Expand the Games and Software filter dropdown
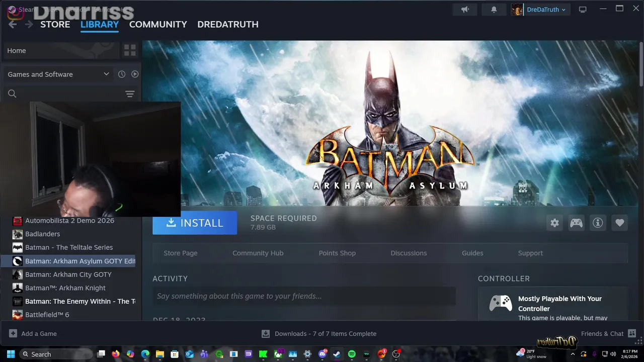Image resolution: width=644 pixels, height=362 pixels. click(58, 74)
